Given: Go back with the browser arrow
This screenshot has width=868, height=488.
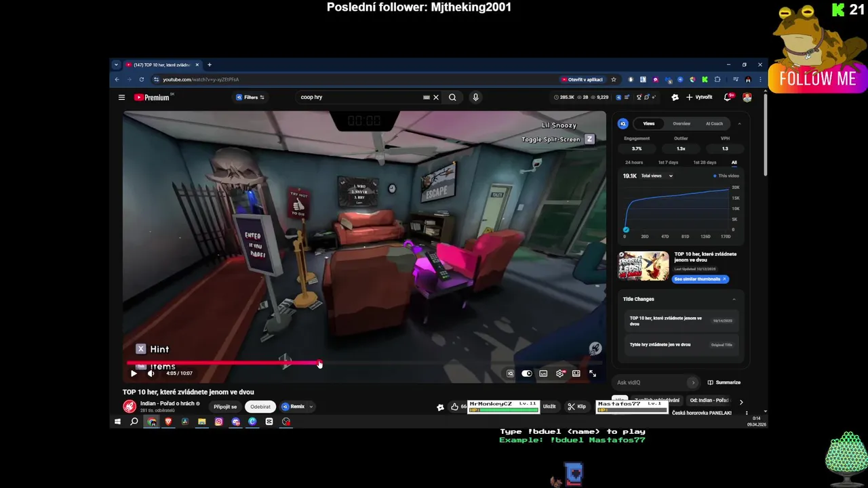Looking at the screenshot, I should click(117, 79).
